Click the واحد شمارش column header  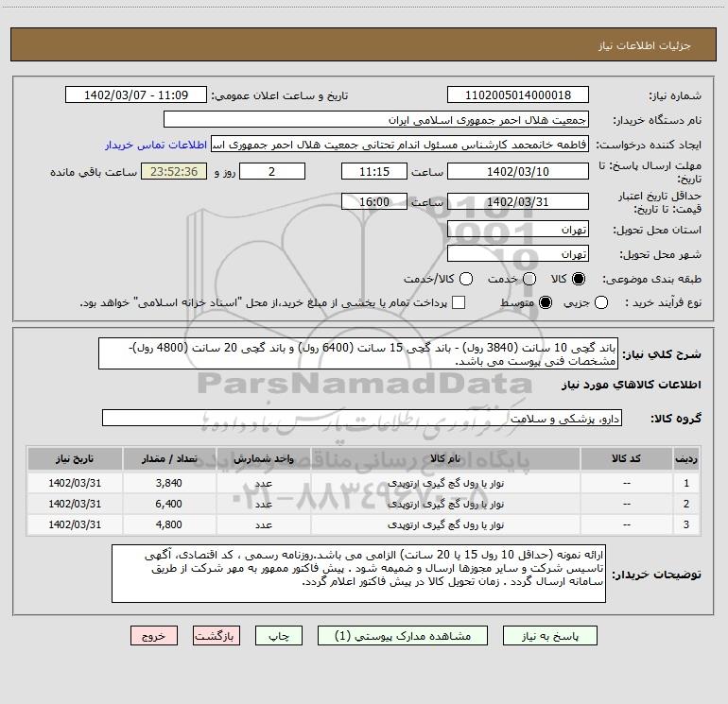(x=263, y=458)
